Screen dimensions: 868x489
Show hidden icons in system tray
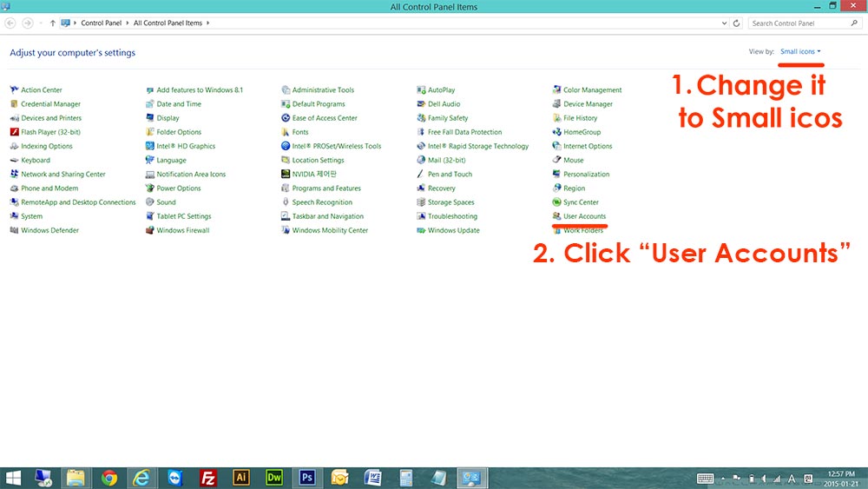(723, 479)
